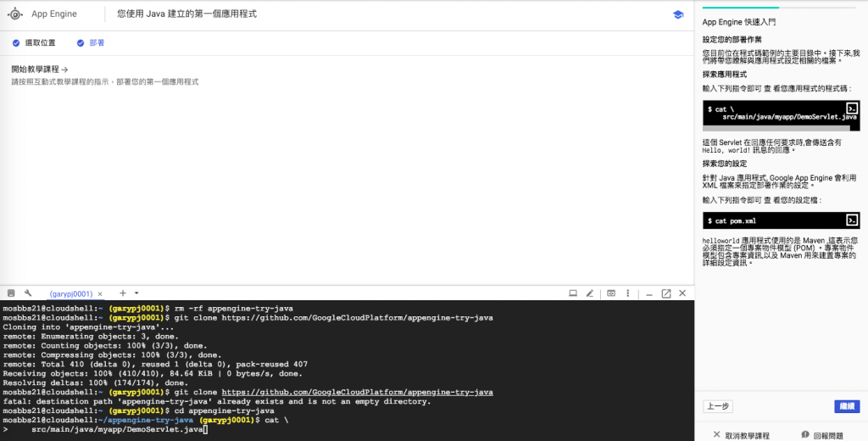The image size is (868, 441).
Task: Click the 'Resolving deltas' terminal line
Action: (x=96, y=382)
